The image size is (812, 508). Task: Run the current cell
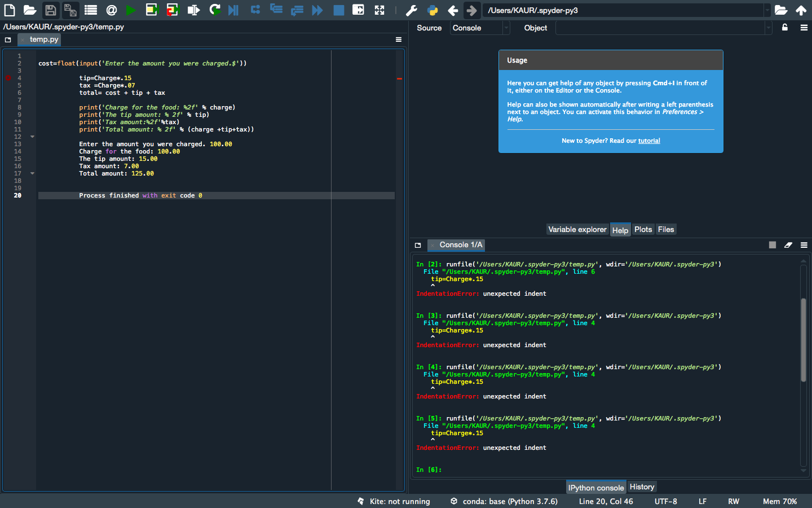click(x=152, y=10)
